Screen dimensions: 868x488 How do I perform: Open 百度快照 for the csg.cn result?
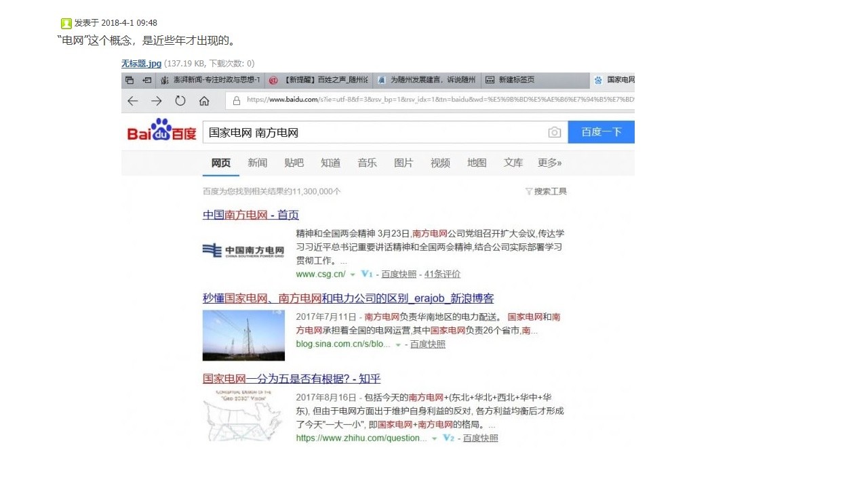(x=399, y=274)
